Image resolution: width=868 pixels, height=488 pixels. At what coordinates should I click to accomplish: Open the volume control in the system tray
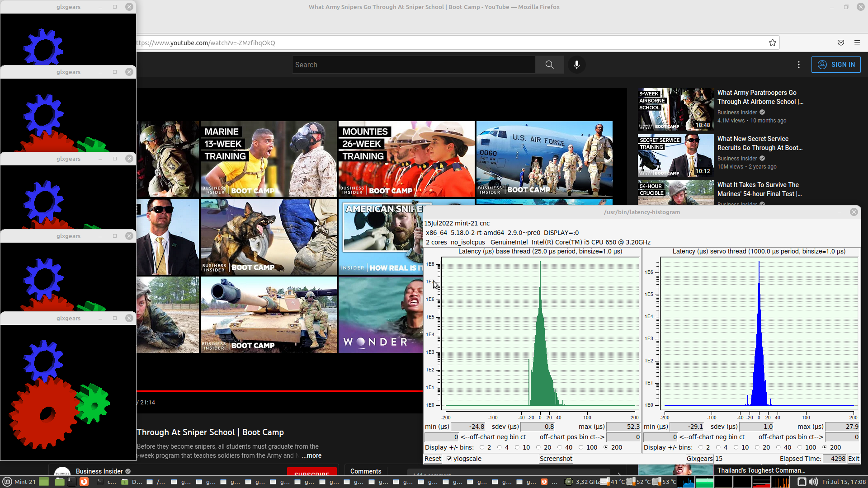pos(813,482)
